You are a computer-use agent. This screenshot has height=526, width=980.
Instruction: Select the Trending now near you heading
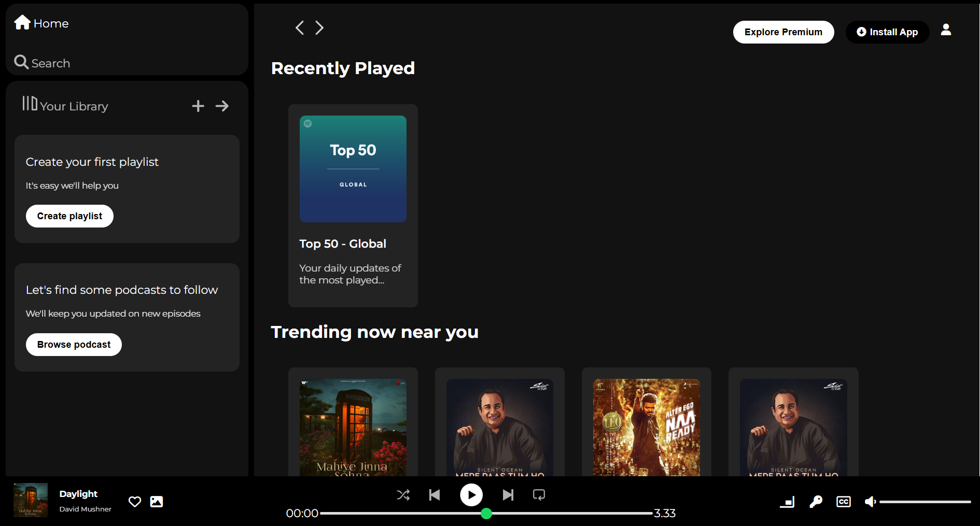point(374,332)
